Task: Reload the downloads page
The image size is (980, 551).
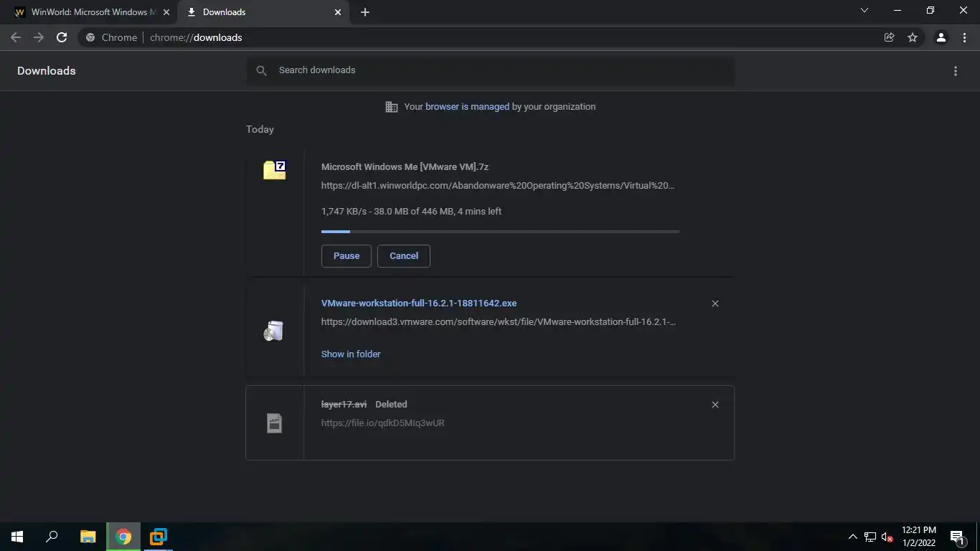Action: (62, 37)
